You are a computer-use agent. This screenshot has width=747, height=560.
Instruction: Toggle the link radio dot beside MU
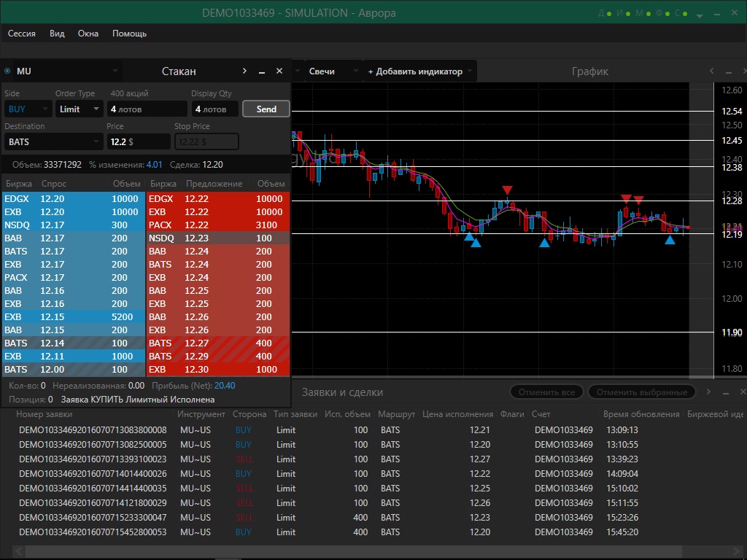point(7,71)
